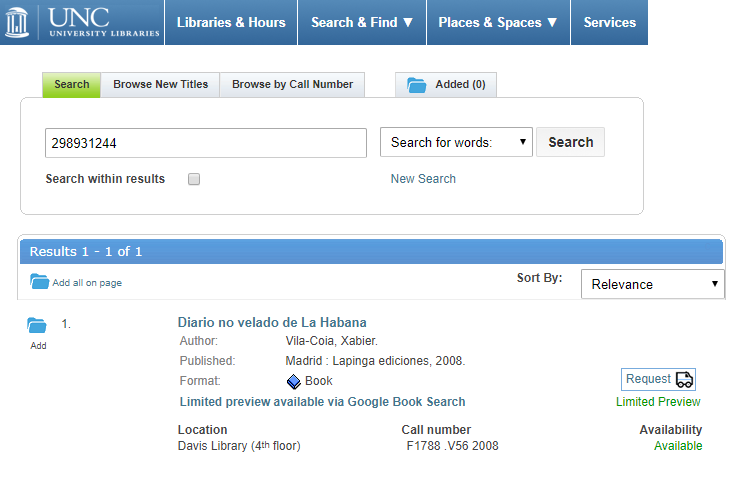Expand Places & Spaces dropdown menu

(x=498, y=22)
